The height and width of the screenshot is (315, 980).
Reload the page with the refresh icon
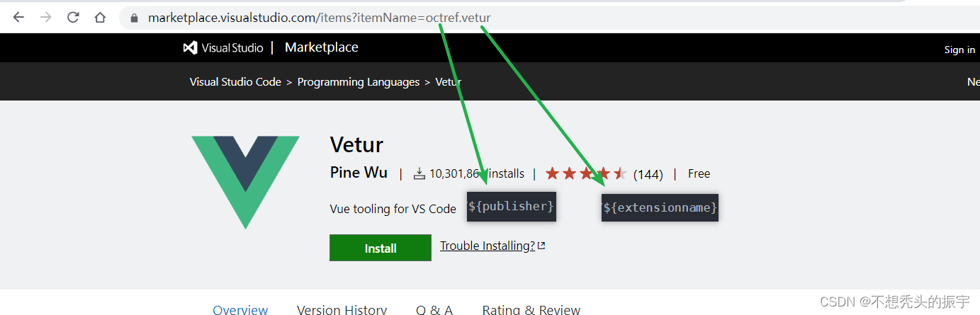pyautogui.click(x=73, y=18)
